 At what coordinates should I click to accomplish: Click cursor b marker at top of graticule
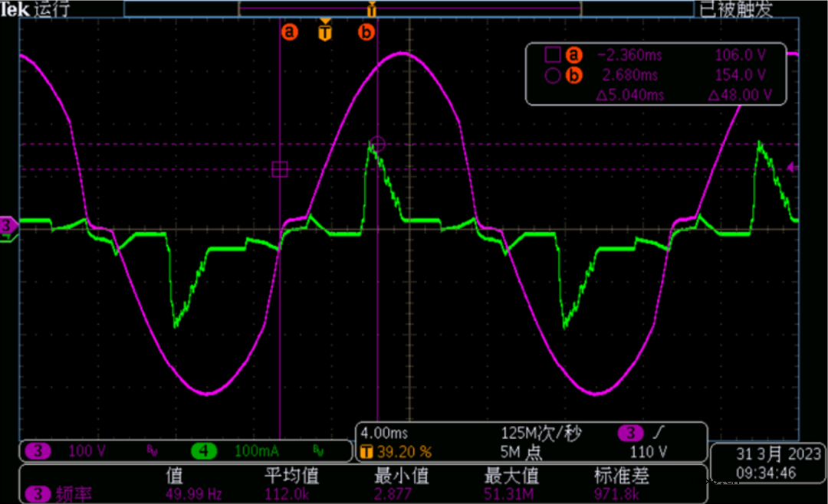[366, 32]
